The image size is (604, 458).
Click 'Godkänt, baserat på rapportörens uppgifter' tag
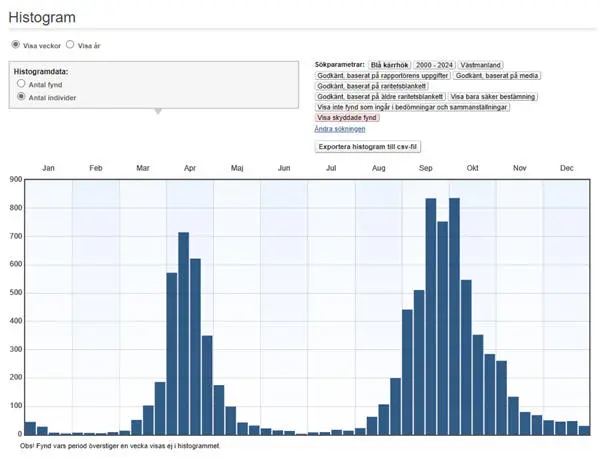(x=383, y=75)
